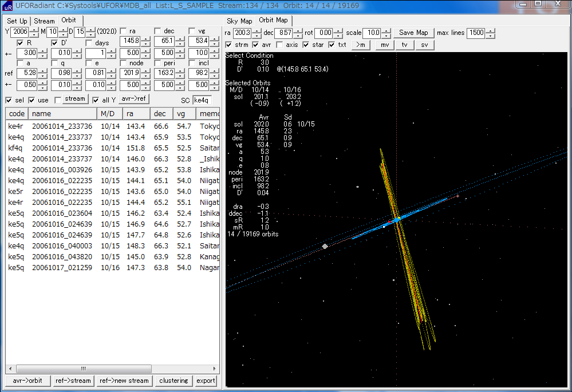This screenshot has height=392, width=572.
Task: Click the ref->new stream button
Action: coord(124,381)
